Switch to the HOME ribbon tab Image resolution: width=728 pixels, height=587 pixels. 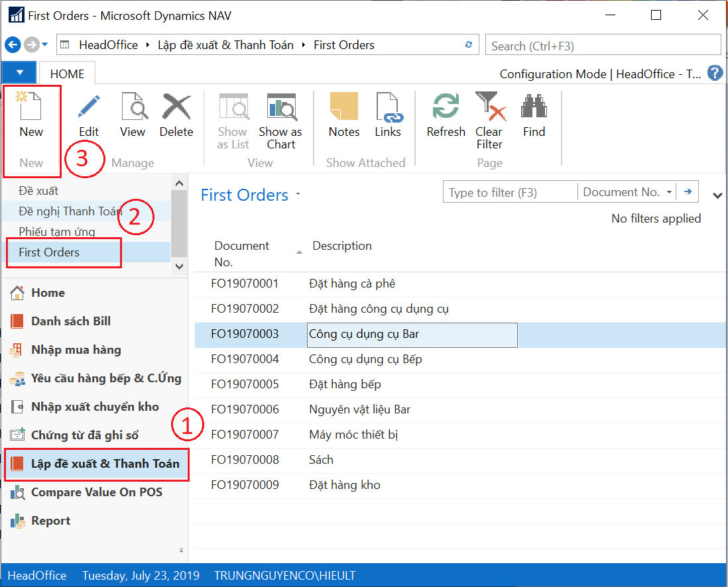coord(68,74)
